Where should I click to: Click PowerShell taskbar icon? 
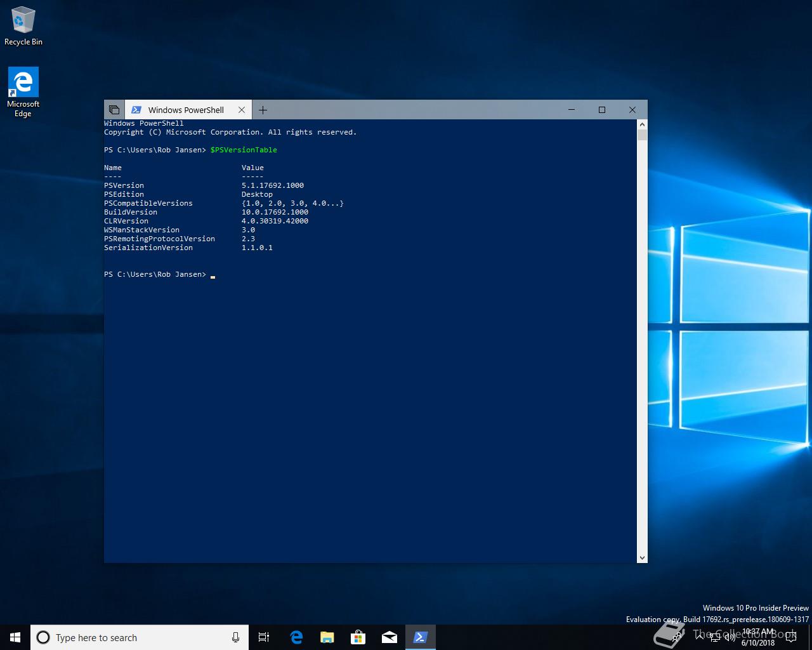pos(421,637)
